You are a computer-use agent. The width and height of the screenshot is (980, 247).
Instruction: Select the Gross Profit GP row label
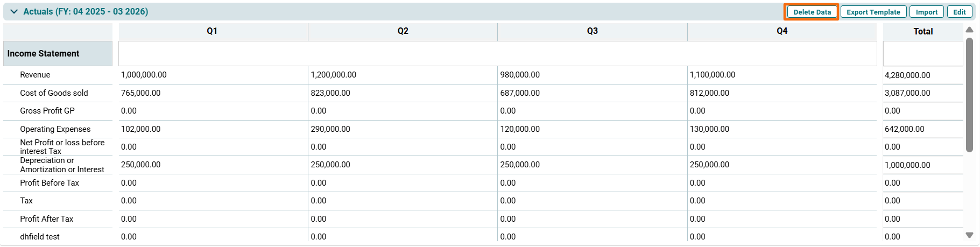47,111
